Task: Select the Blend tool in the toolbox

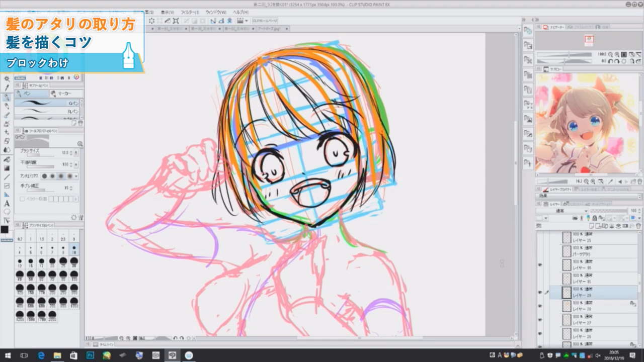Action: point(7,150)
